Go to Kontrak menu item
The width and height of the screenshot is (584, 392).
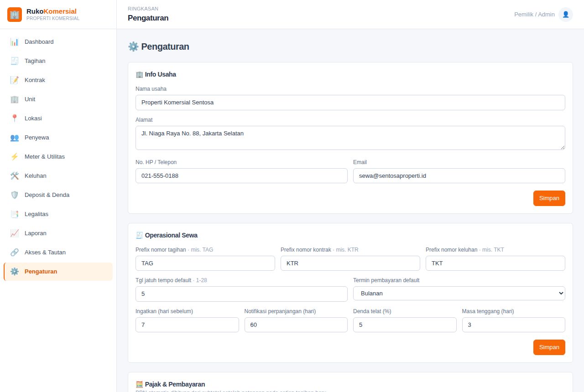tap(58, 80)
